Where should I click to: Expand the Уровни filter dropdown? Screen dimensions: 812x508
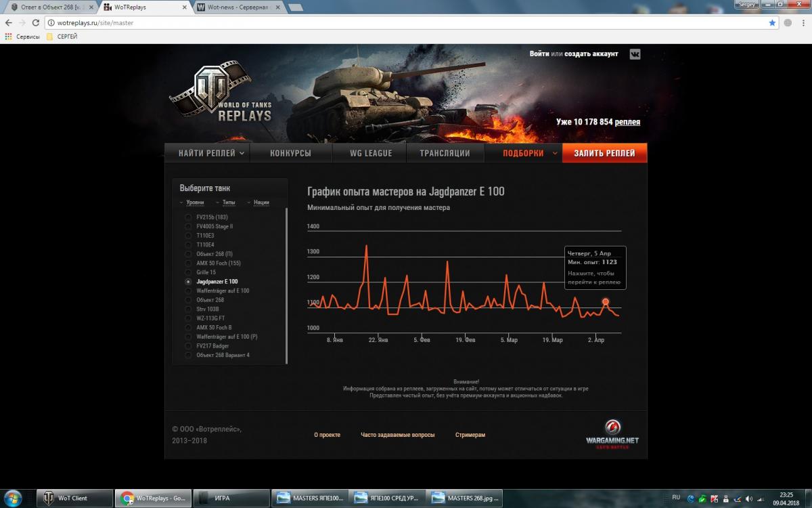[x=192, y=203]
